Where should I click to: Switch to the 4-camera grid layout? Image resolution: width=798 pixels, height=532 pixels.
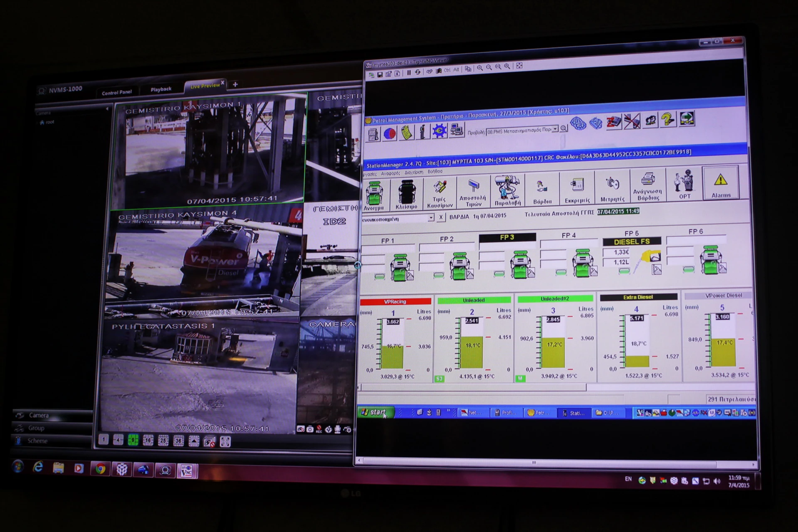118,440
